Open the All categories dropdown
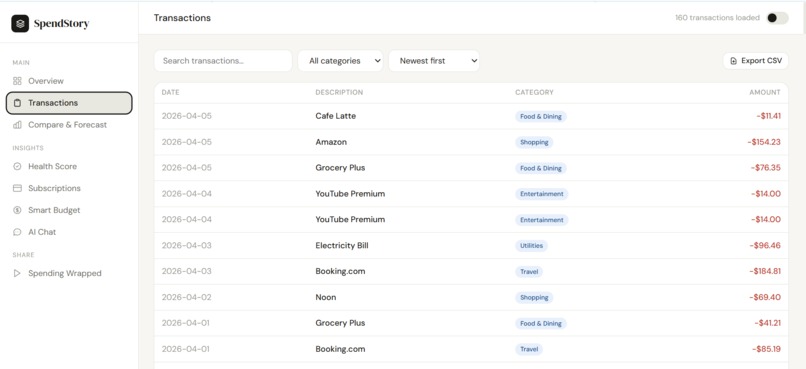The image size is (806, 369). click(340, 61)
